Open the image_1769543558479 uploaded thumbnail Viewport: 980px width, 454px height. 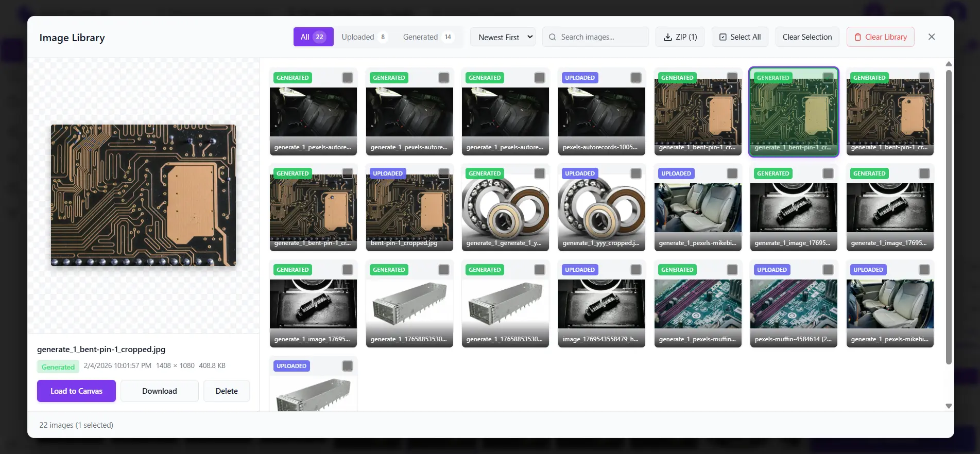click(x=601, y=304)
